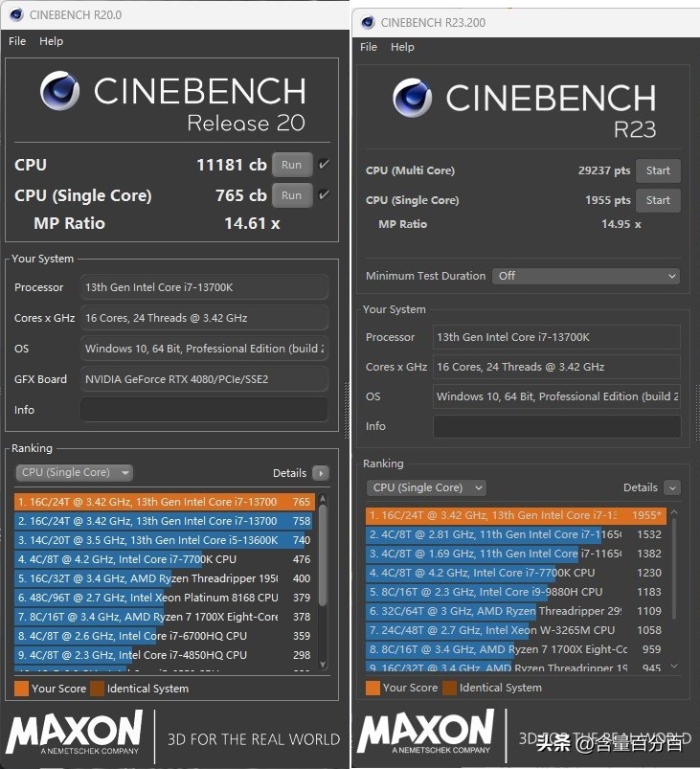Select R23 ranking row Xeon W-3265M
Viewport: 700px width, 769px height.
(516, 630)
